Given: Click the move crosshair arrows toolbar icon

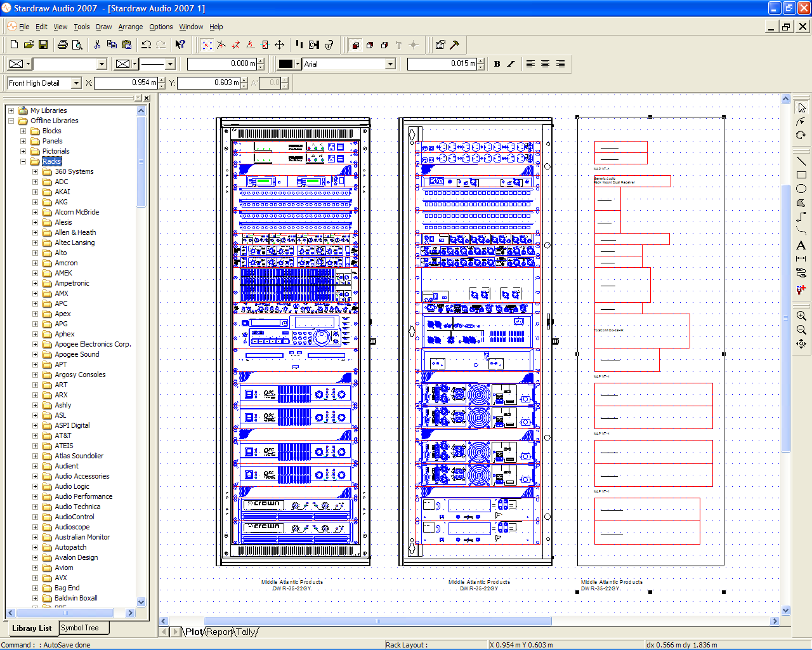Looking at the screenshot, I should 279,44.
